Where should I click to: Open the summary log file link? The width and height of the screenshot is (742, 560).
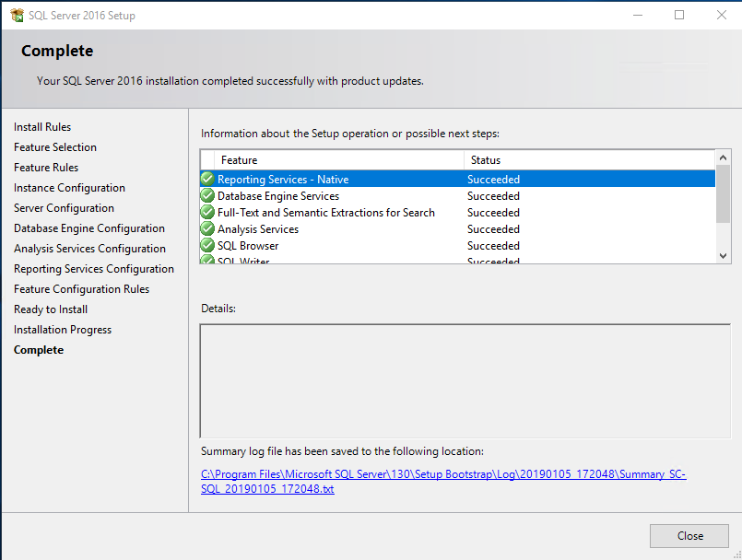(443, 481)
